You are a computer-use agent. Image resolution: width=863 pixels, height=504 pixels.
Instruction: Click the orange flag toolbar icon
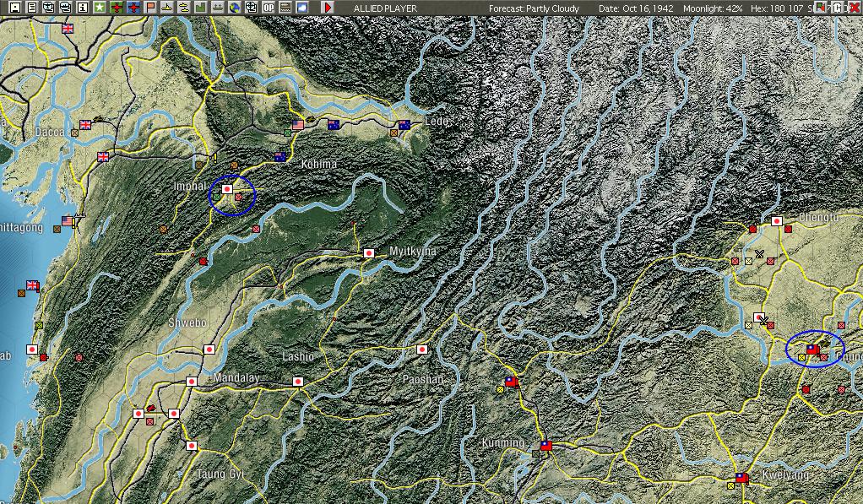point(150,8)
